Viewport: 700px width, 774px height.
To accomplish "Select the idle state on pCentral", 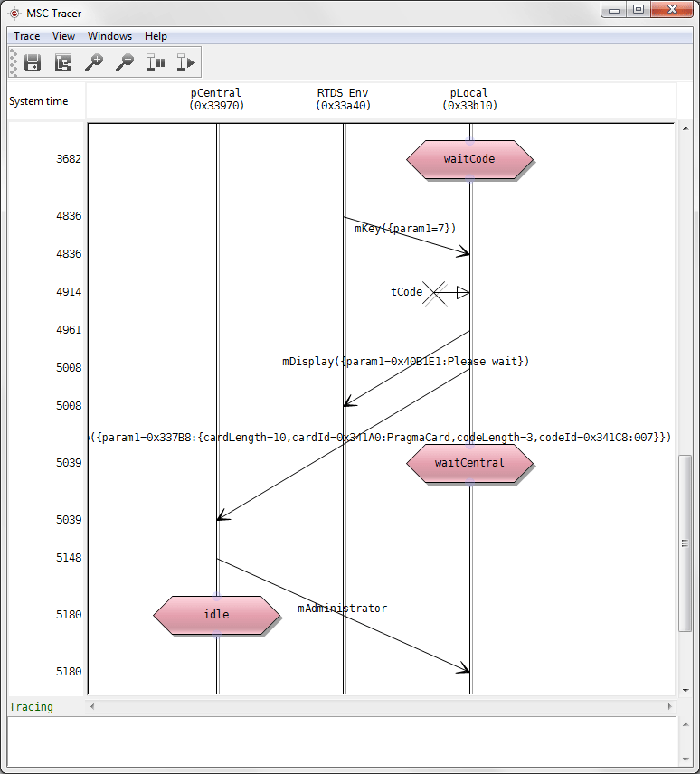I will (216, 615).
